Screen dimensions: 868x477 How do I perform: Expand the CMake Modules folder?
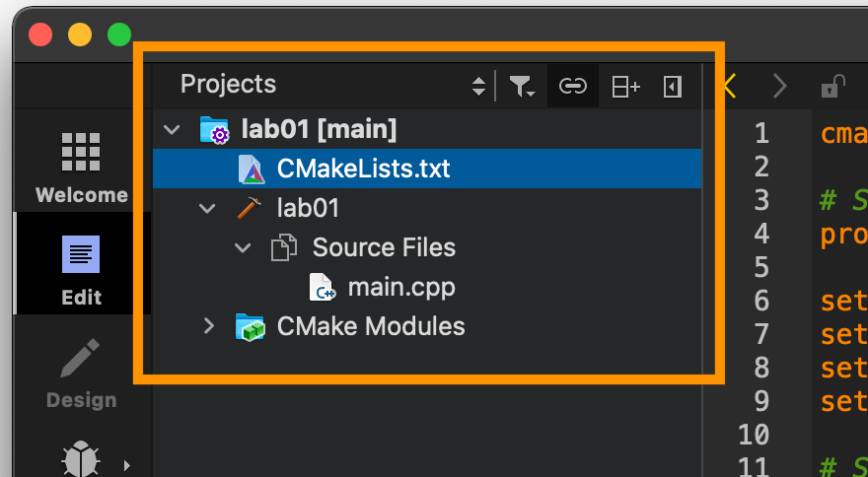pos(209,326)
